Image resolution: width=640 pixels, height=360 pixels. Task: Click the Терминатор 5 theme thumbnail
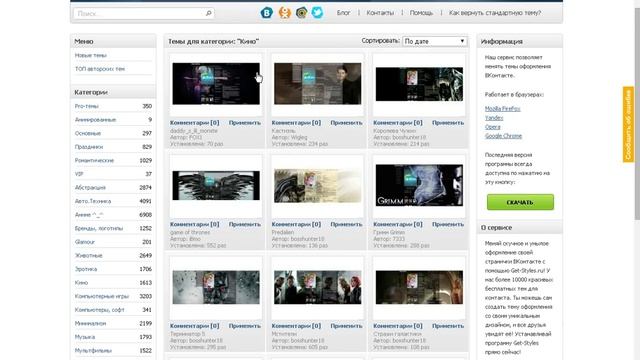tap(216, 287)
